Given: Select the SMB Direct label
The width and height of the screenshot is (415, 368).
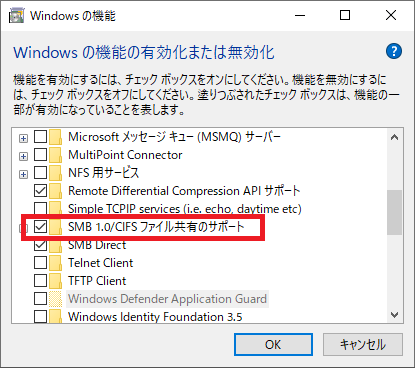Looking at the screenshot, I should coord(97,245).
